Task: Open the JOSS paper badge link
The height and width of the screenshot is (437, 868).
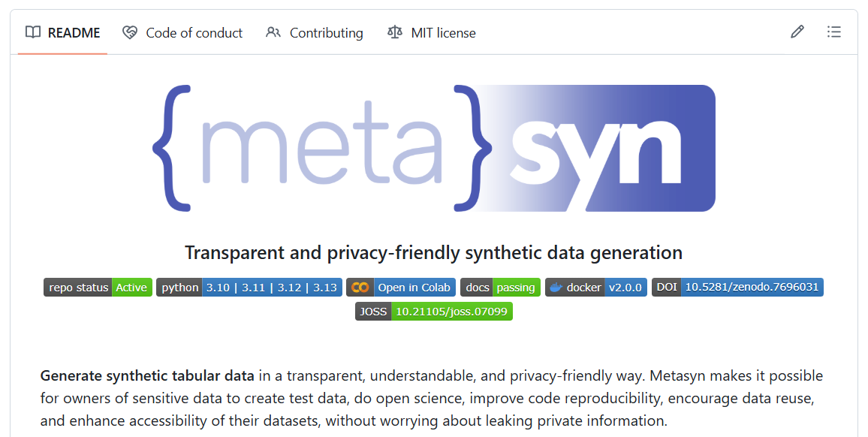Action: pos(434,312)
